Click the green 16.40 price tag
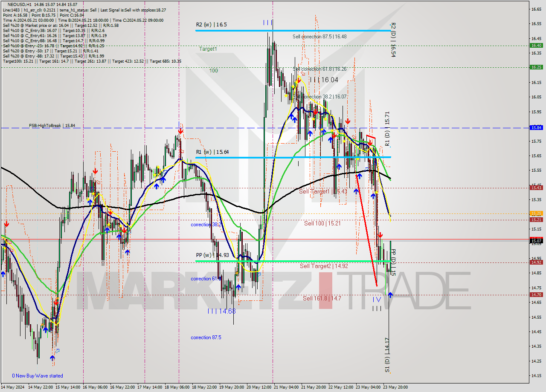Viewport: 546px width, 392px height. [536, 45]
